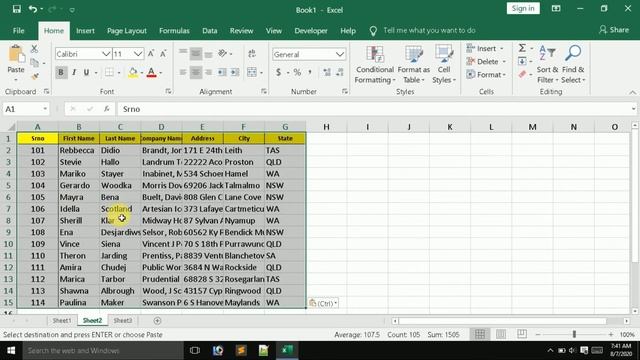This screenshot has height=360, width=640.
Task: Open Sort & Filter menu
Action: pyautogui.click(x=547, y=64)
